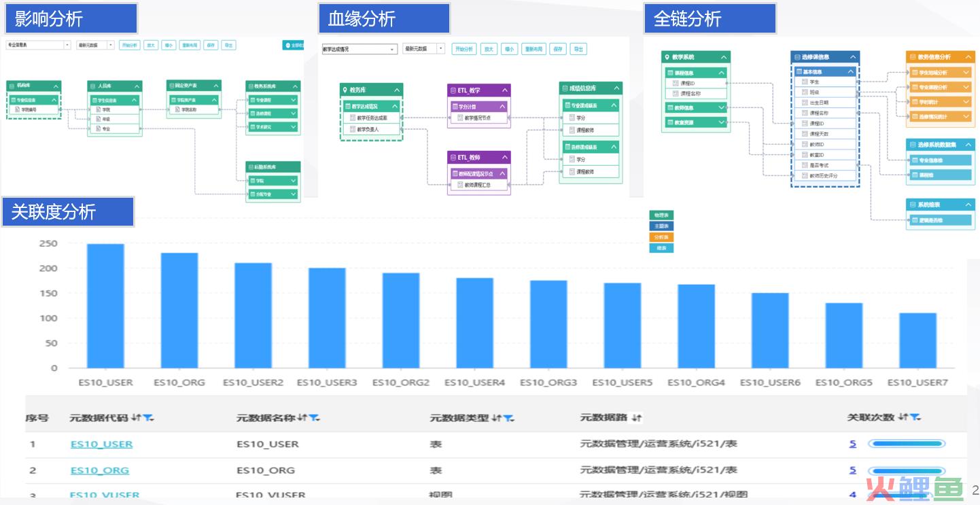The width and height of the screenshot is (980, 505).
Task: Click the circular 全部 icon in 影响分析 toolbar
Action: [x=288, y=45]
